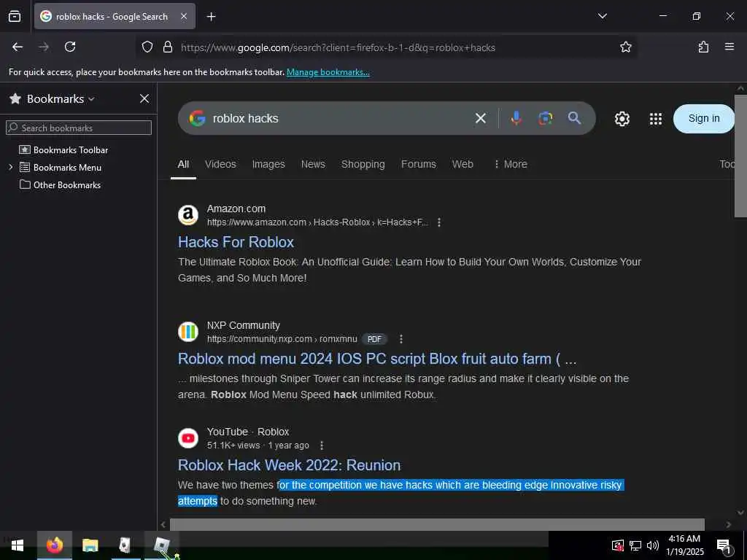Image resolution: width=747 pixels, height=560 pixels.
Task: Switch to Forums tab
Action: 418,164
